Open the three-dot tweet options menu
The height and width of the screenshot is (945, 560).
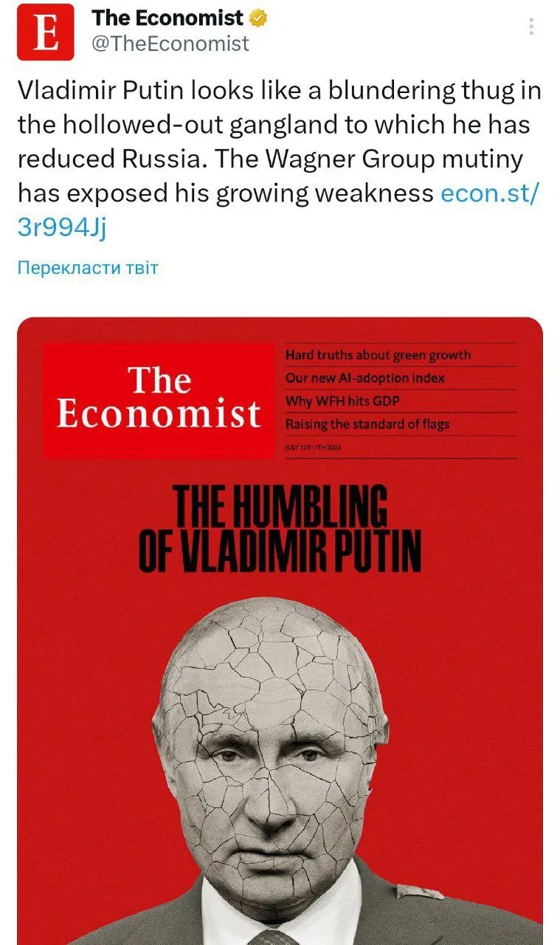[x=531, y=27]
